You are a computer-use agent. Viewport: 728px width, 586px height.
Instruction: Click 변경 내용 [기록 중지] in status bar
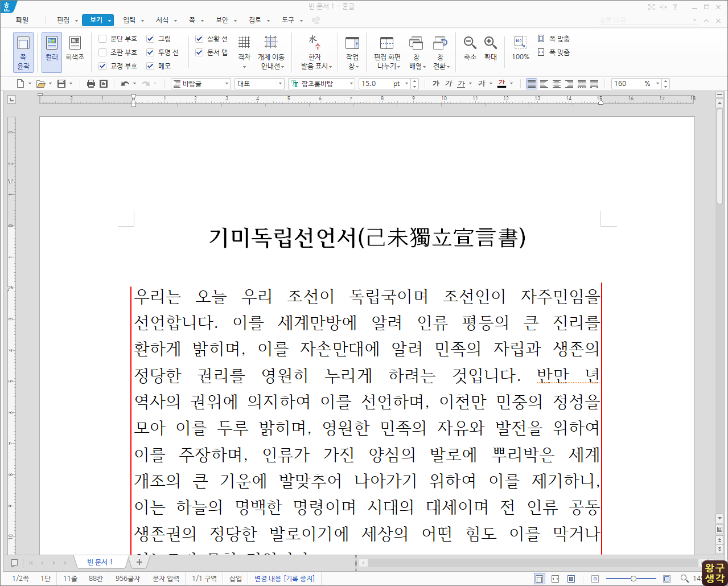point(285,579)
